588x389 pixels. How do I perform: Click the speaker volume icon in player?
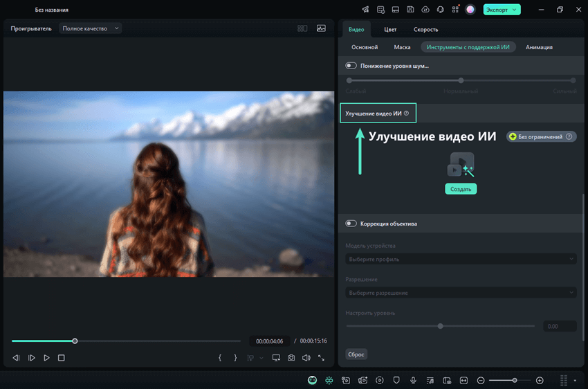[306, 358]
